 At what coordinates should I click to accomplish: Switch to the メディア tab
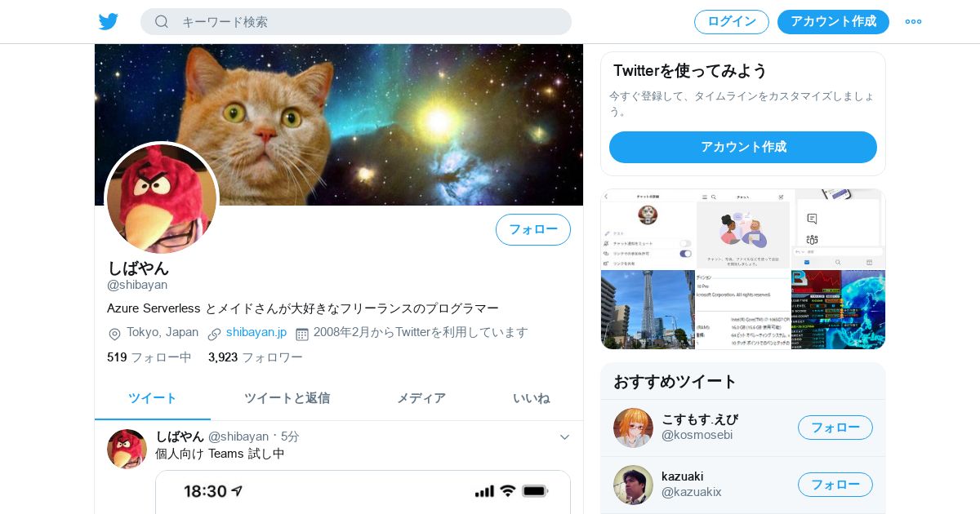421,398
